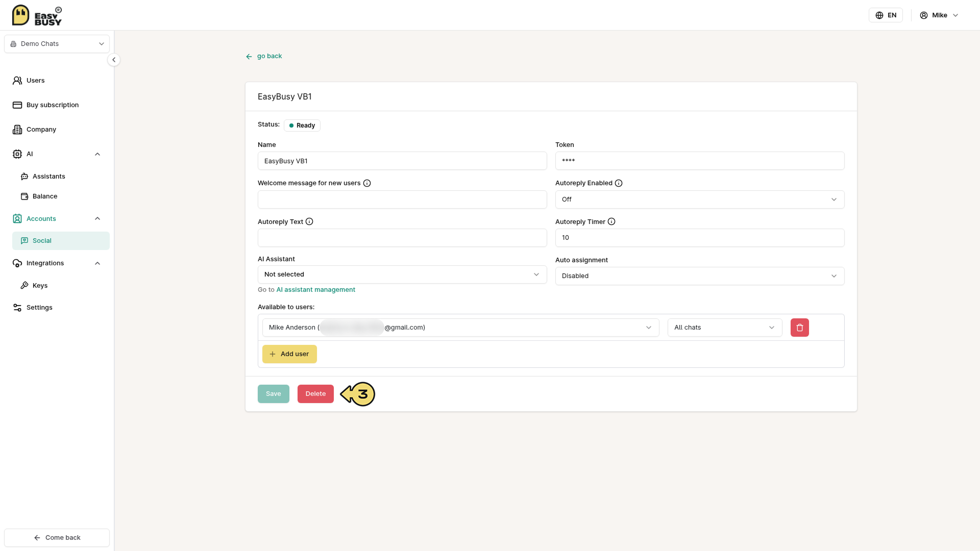The height and width of the screenshot is (551, 980).
Task: Collapse the sidebar with the chevron button
Action: point(114,60)
